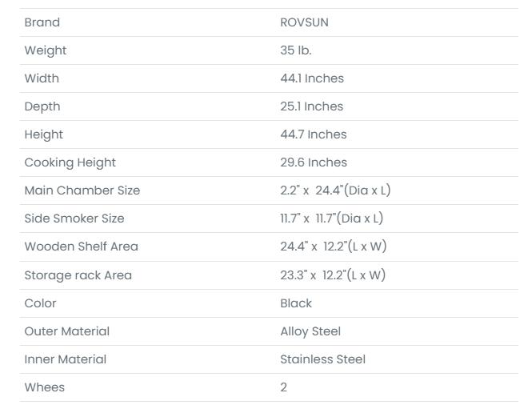Select the Whees row label
The height and width of the screenshot is (413, 532).
[44, 387]
